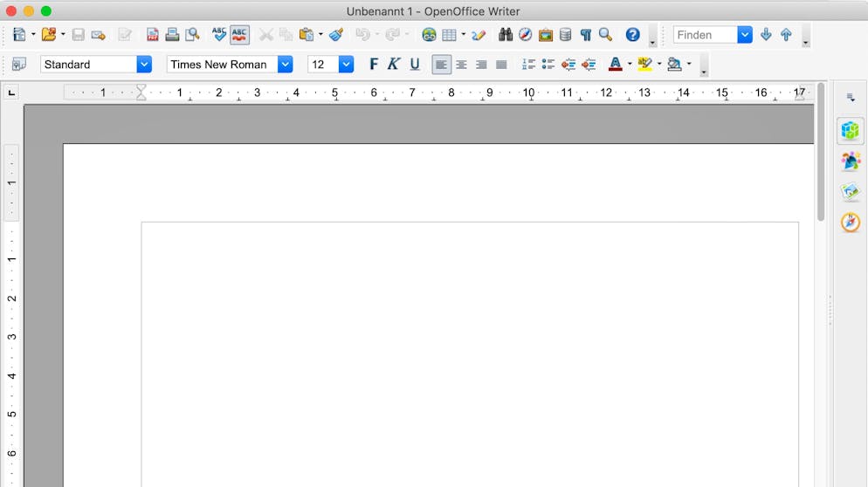Open the Sidebar settings menu icon
The image size is (868, 487).
(851, 98)
